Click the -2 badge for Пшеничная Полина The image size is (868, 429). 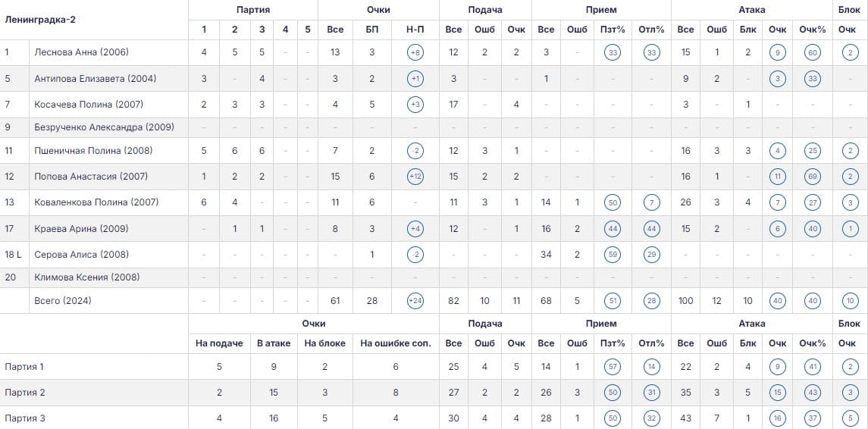pyautogui.click(x=415, y=151)
